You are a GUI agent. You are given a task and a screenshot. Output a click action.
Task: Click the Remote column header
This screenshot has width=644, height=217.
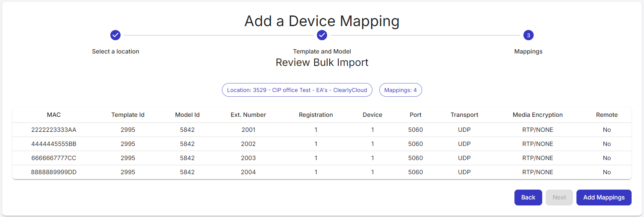pos(607,115)
